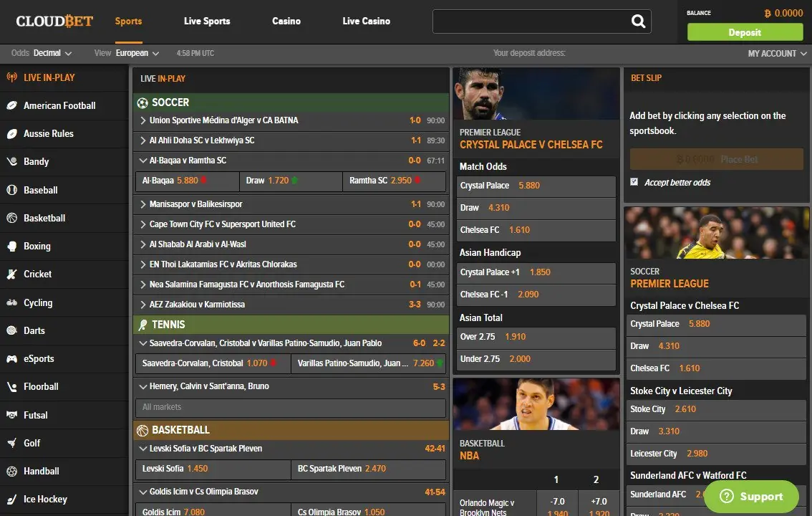Bet on BC Spartak Pleven at 2.470
This screenshot has height=516, width=812.
368,469
